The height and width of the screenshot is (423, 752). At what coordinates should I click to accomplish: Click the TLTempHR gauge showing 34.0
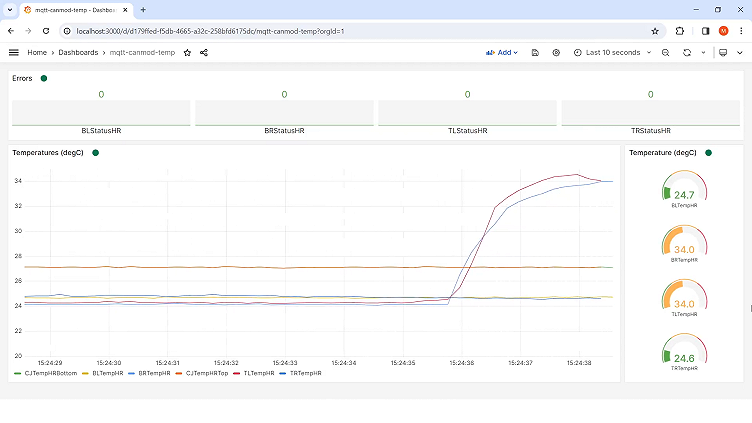[684, 297]
